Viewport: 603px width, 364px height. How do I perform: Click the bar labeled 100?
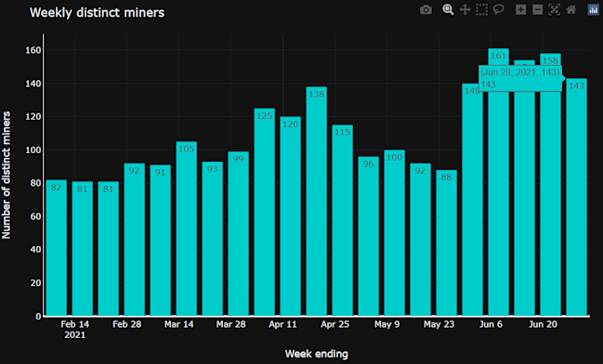pos(395,233)
